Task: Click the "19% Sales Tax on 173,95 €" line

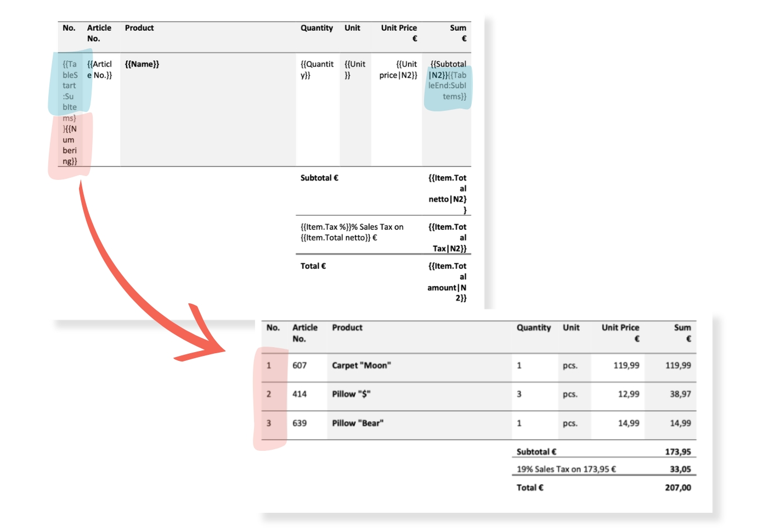Action: pyautogui.click(x=566, y=469)
